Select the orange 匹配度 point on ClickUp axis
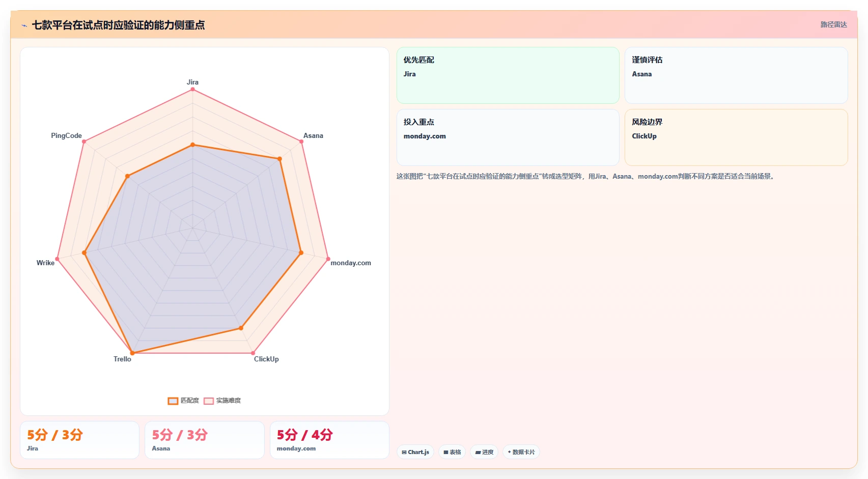The height and width of the screenshot is (479, 868). coord(241,328)
